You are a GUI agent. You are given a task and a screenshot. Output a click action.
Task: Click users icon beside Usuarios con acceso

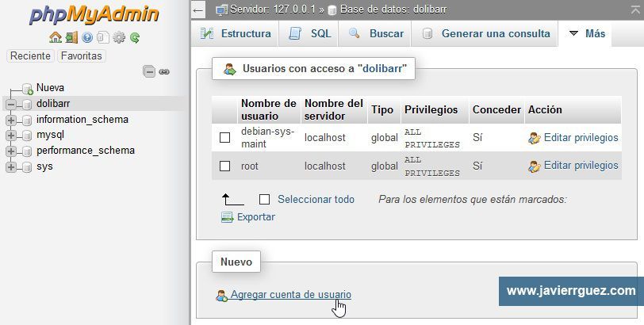[x=230, y=69]
